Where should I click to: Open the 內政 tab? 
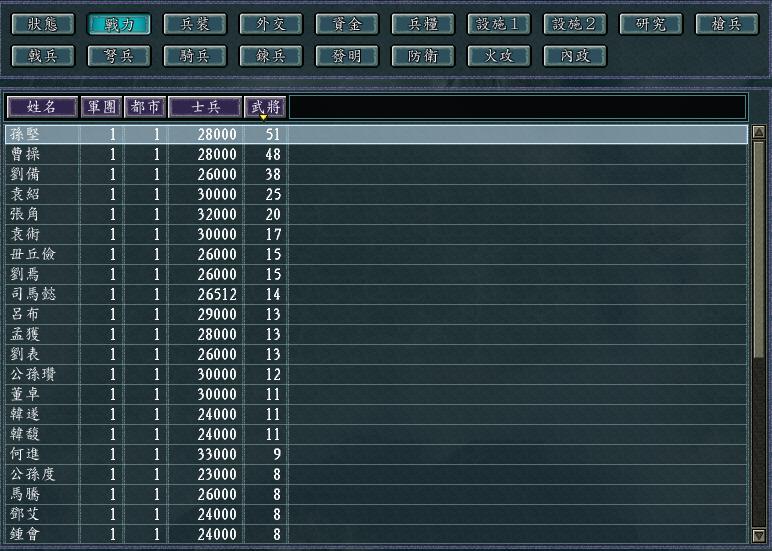pos(575,56)
